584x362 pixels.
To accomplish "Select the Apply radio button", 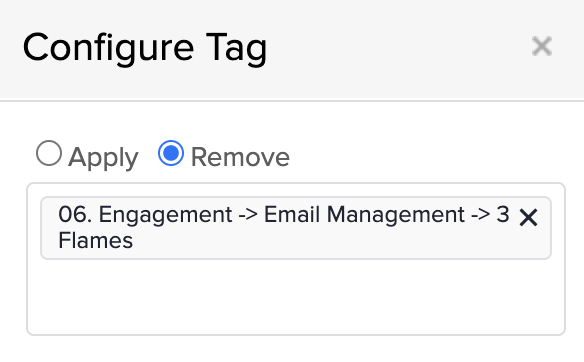I will pyautogui.click(x=49, y=153).
